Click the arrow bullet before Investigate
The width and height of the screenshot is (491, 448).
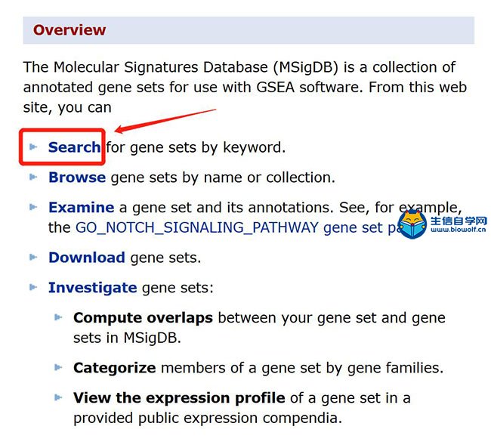pos(33,287)
